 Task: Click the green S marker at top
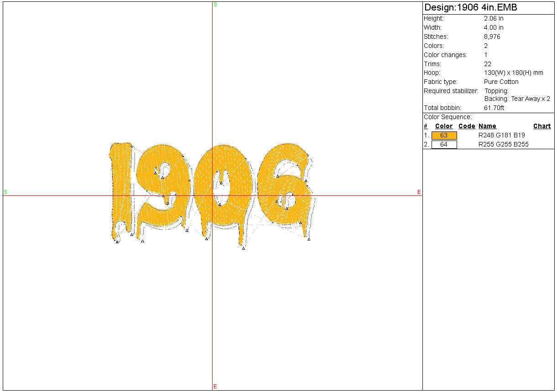point(215,4)
